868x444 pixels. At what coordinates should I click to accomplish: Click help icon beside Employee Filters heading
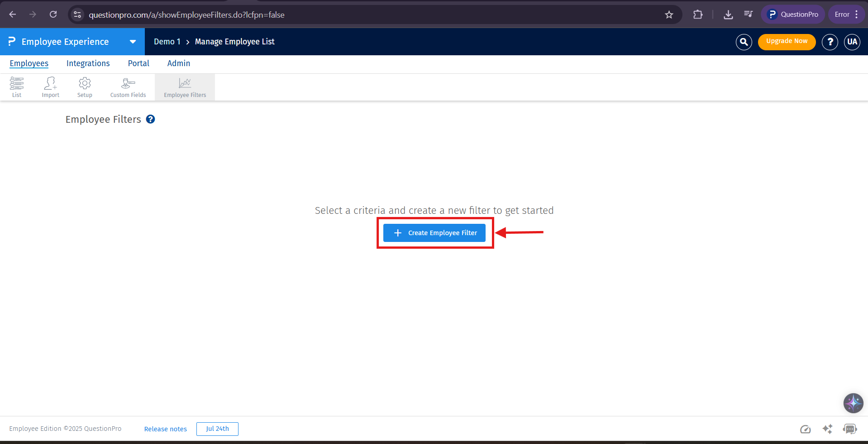pos(150,119)
